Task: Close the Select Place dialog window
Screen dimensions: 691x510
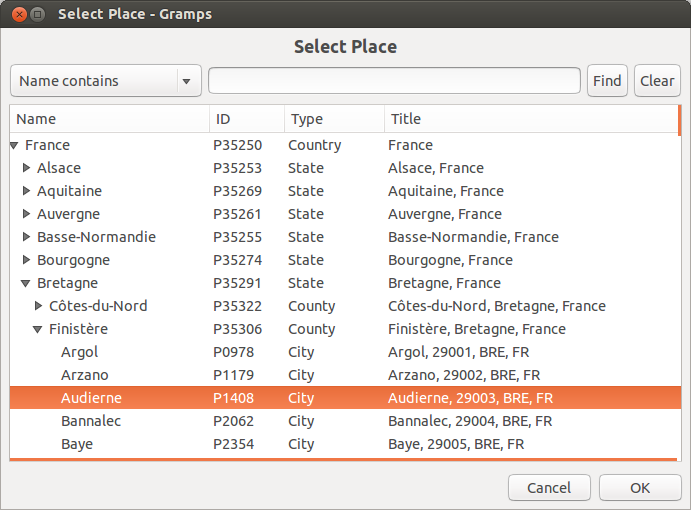Action: pyautogui.click(x=19, y=14)
